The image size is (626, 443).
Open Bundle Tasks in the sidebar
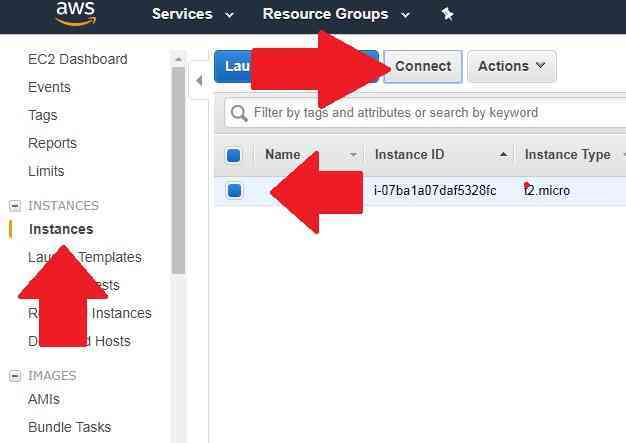(69, 427)
